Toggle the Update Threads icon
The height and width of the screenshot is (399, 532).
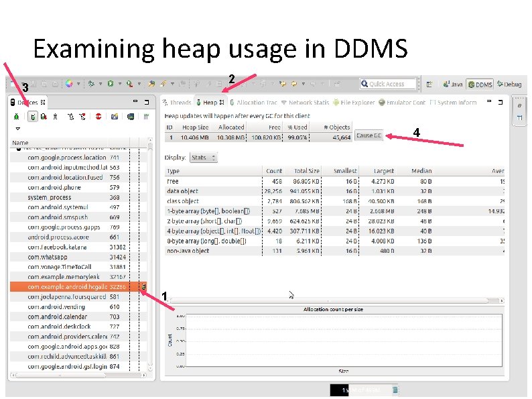pyautogui.click(x=70, y=117)
